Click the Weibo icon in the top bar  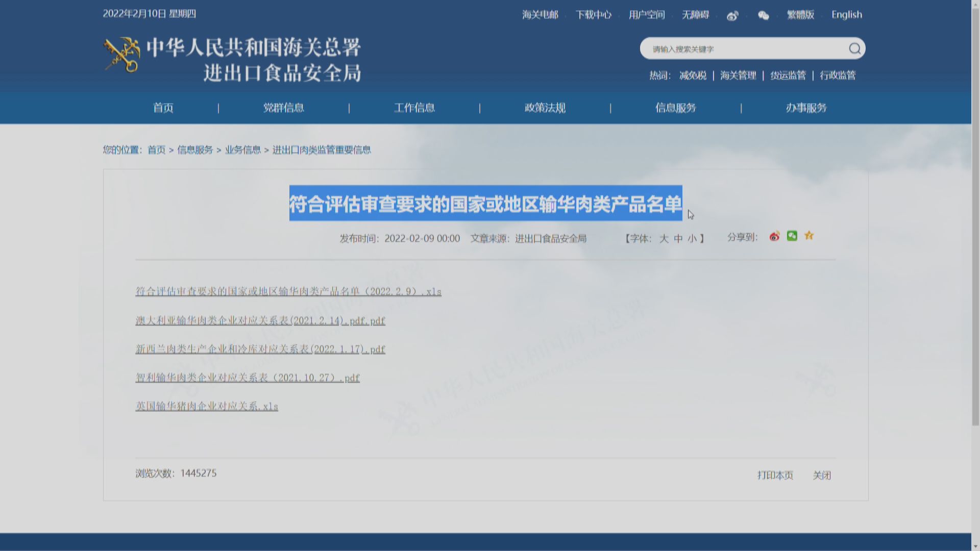733,16
